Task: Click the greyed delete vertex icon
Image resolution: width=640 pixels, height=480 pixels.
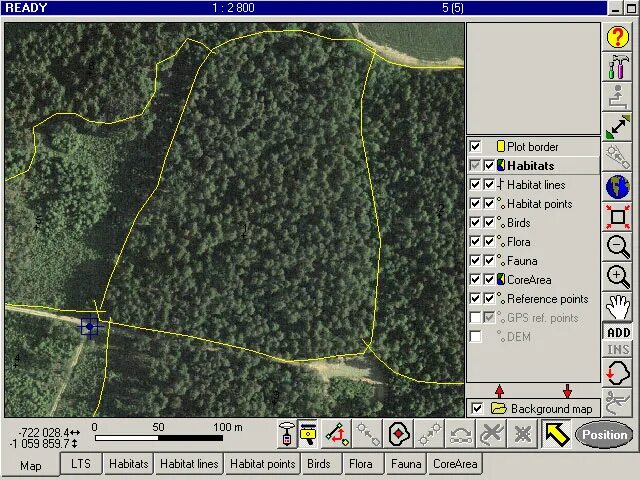Action: 522,434
